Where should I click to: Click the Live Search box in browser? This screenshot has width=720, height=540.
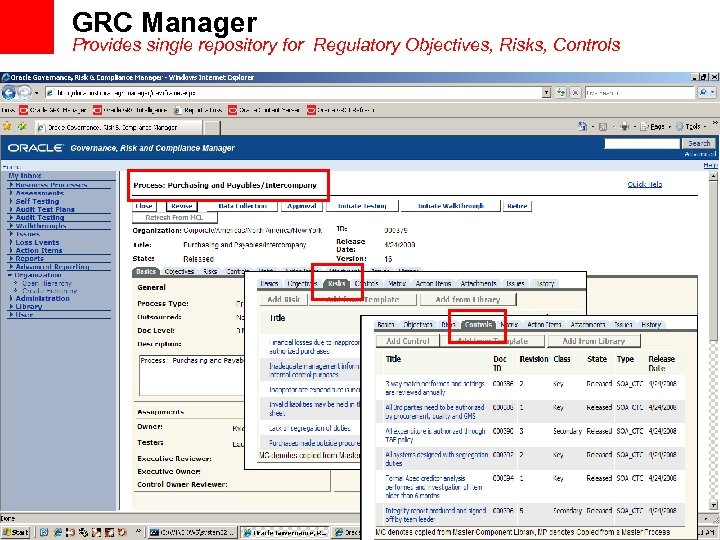pyautogui.click(x=640, y=93)
